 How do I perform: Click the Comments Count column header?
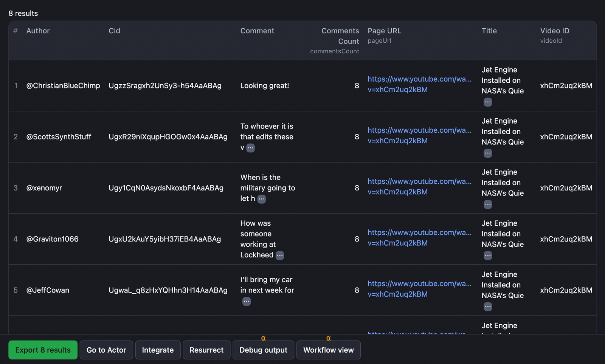tap(340, 36)
